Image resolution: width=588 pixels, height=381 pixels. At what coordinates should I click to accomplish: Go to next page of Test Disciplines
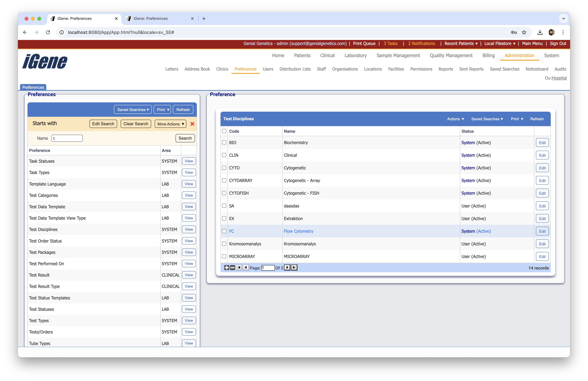pyautogui.click(x=287, y=268)
